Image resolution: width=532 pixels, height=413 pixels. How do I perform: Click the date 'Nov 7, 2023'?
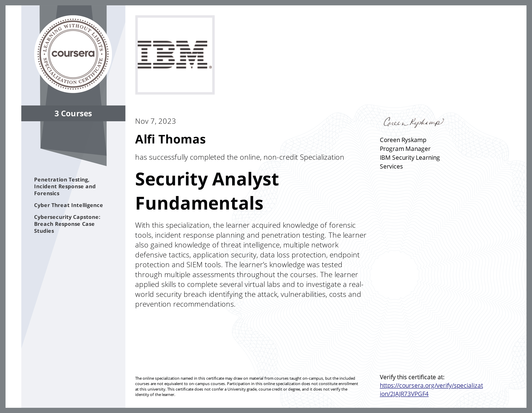155,121
